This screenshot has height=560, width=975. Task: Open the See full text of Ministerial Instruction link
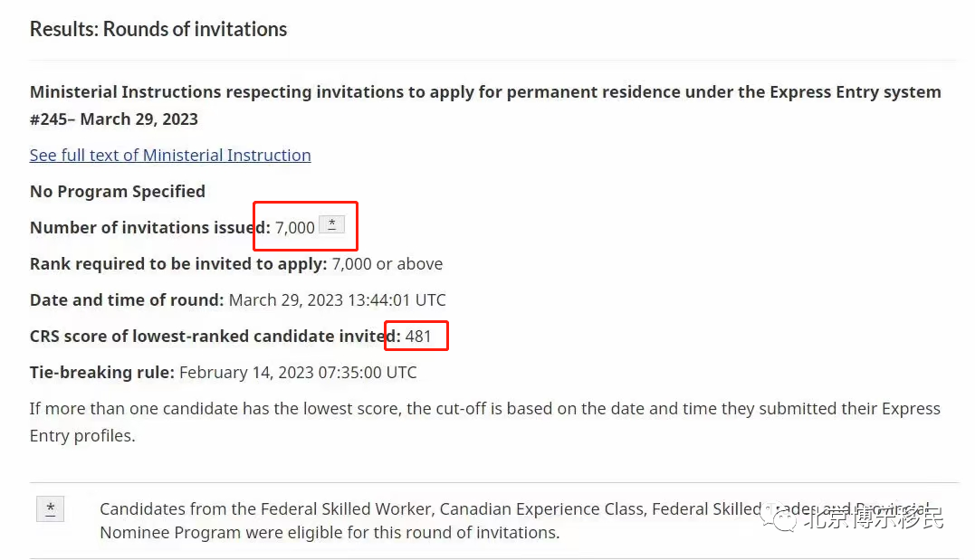170,156
